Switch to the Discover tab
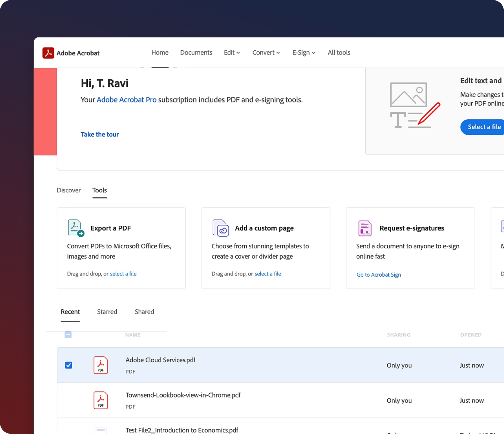This screenshot has height=434, width=504. [69, 190]
